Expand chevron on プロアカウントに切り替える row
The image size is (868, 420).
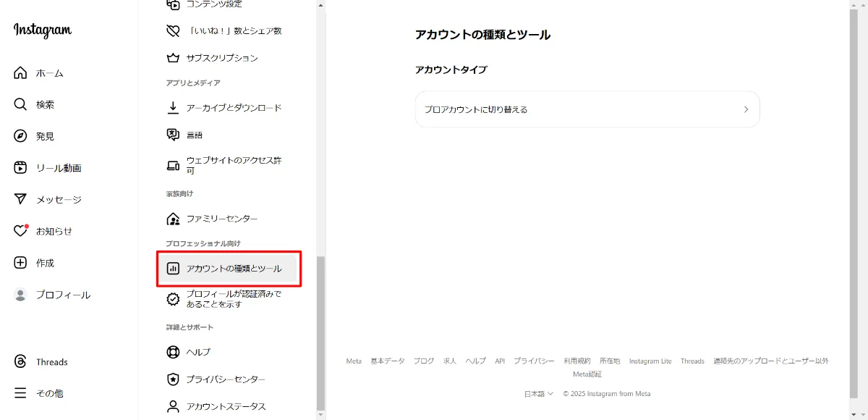746,109
